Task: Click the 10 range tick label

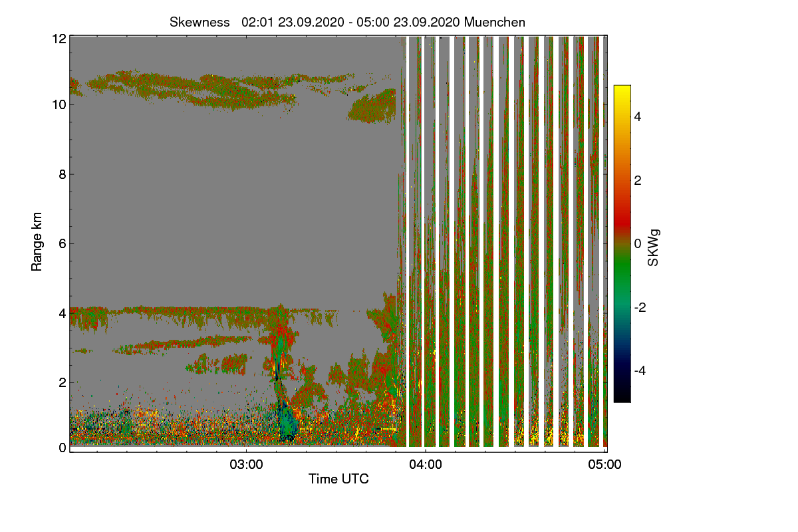Action: (59, 104)
